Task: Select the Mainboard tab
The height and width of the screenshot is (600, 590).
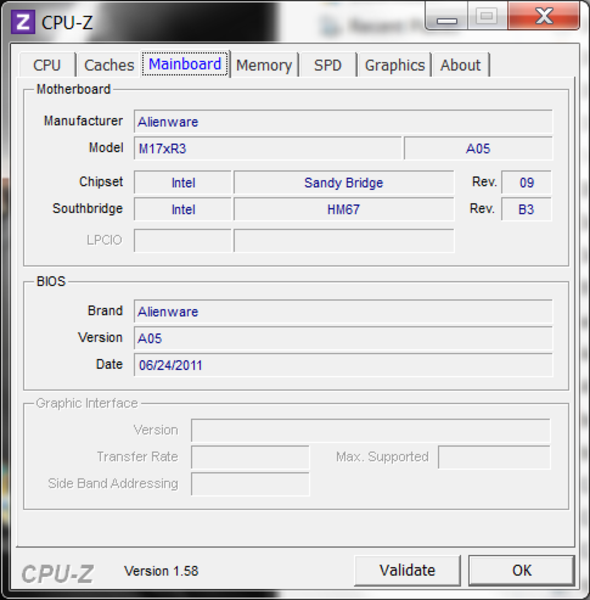Action: tap(185, 64)
